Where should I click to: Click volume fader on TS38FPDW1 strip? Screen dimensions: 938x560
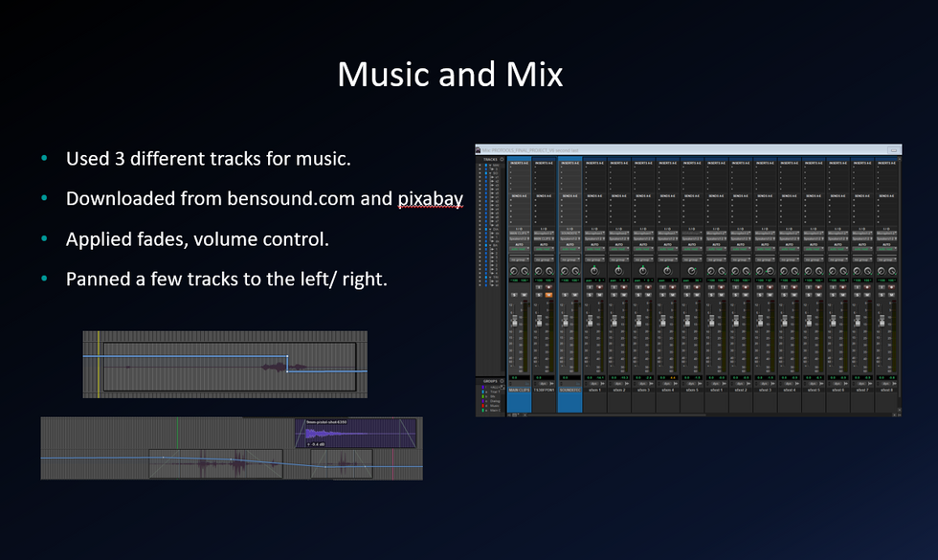(x=539, y=322)
